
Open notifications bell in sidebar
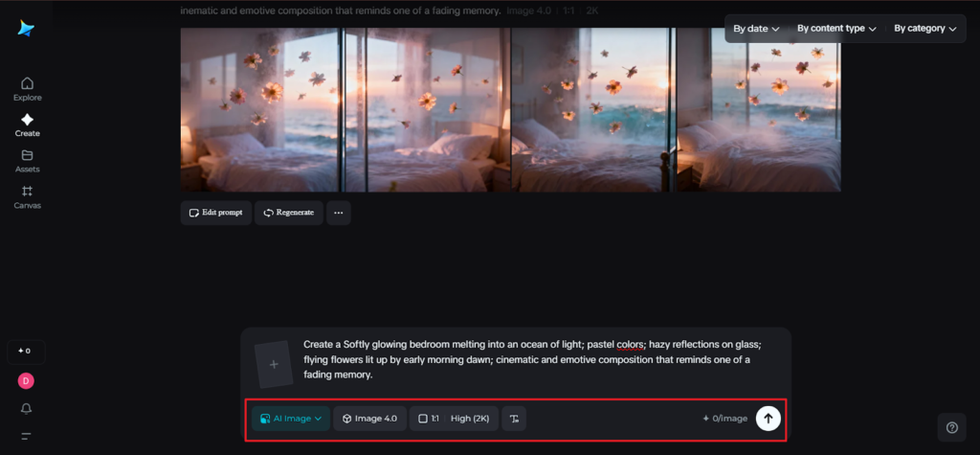coord(26,409)
